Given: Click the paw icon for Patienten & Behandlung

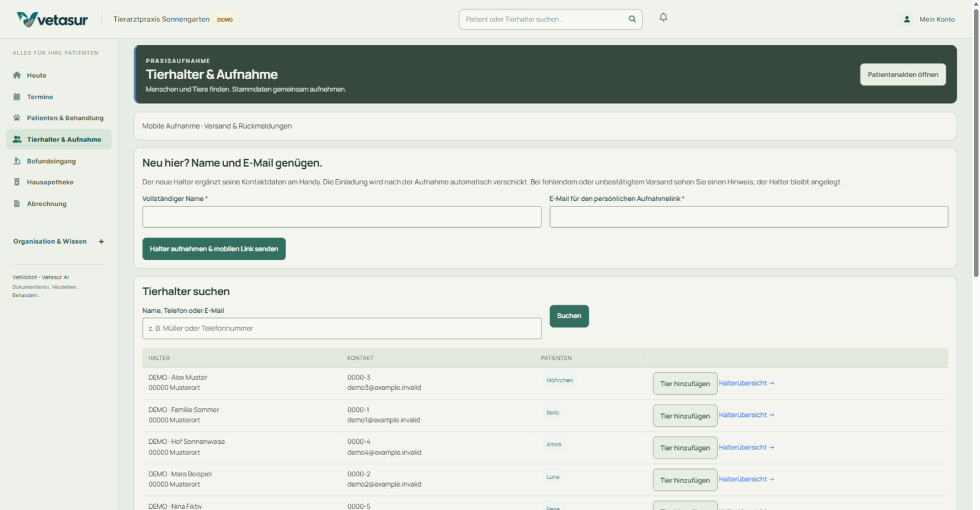Looking at the screenshot, I should point(17,118).
